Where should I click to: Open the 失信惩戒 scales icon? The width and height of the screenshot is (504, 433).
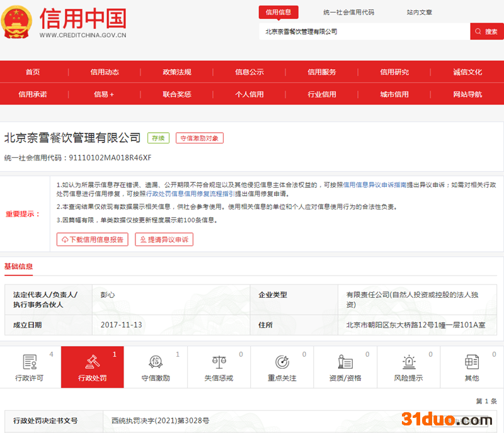click(219, 362)
